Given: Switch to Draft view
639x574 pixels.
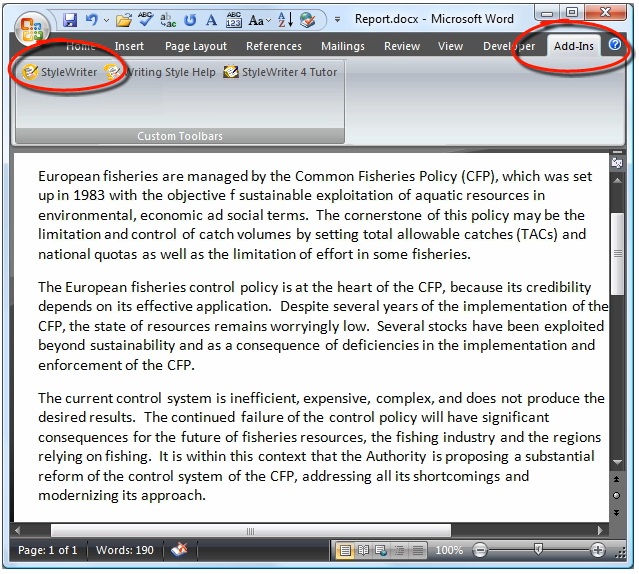Looking at the screenshot, I should coord(418,551).
